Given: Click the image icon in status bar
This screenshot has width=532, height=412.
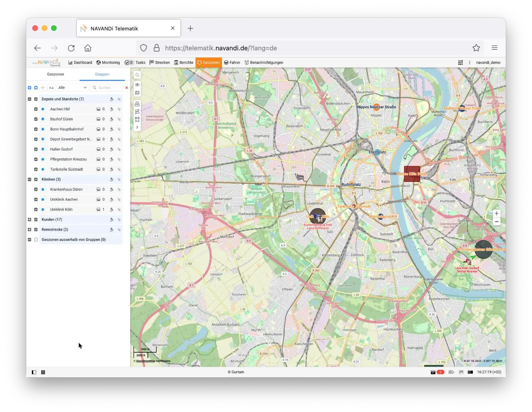Looking at the screenshot, I should tap(461, 372).
